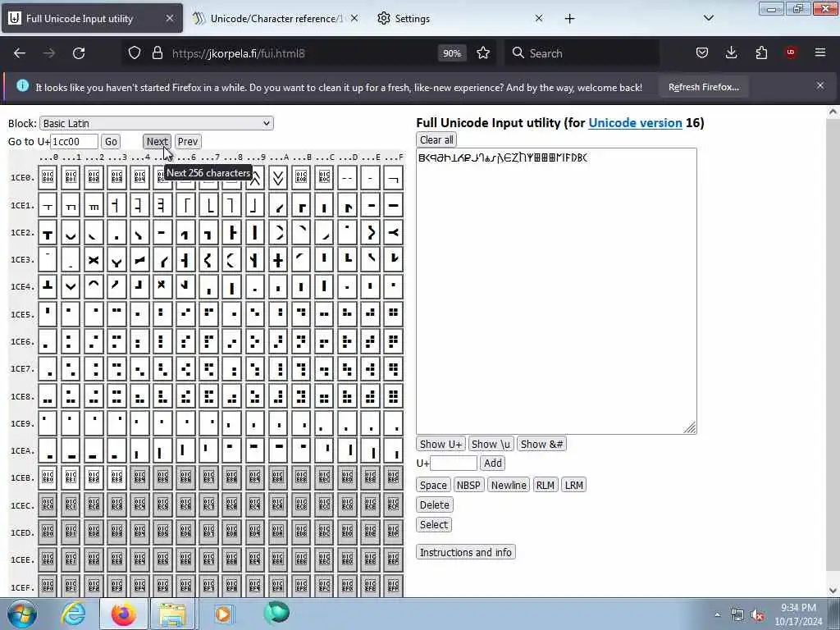Insert the X-shaped character in row 1CE3
The width and height of the screenshot is (840, 630).
(x=94, y=260)
